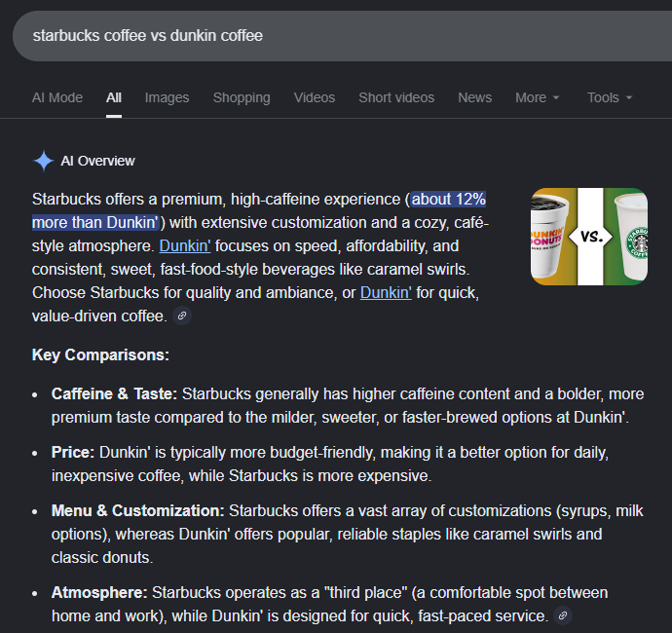This screenshot has height=633, width=672.
Task: Click the "Key Comparisons:" heading
Action: (x=100, y=355)
